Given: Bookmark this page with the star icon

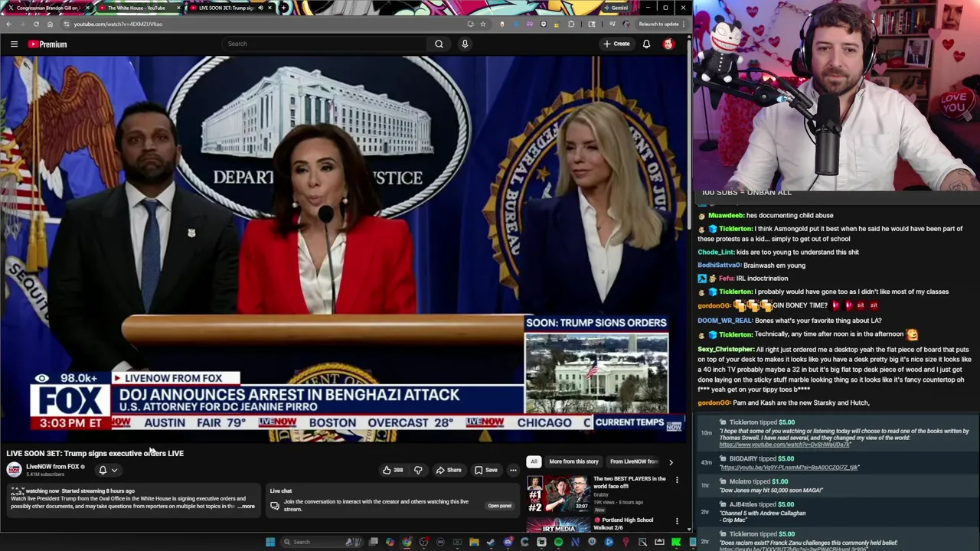Looking at the screenshot, I should tap(482, 24).
